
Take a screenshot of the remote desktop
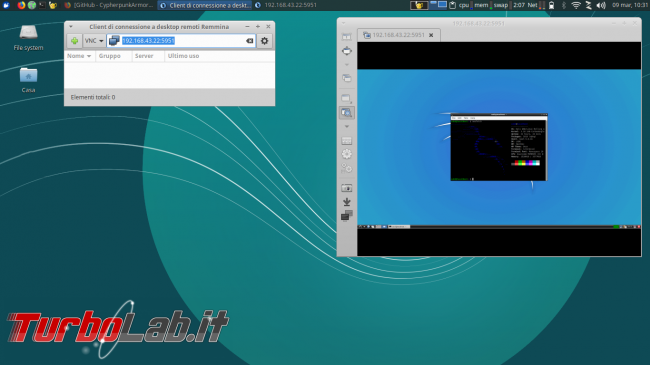[347, 188]
